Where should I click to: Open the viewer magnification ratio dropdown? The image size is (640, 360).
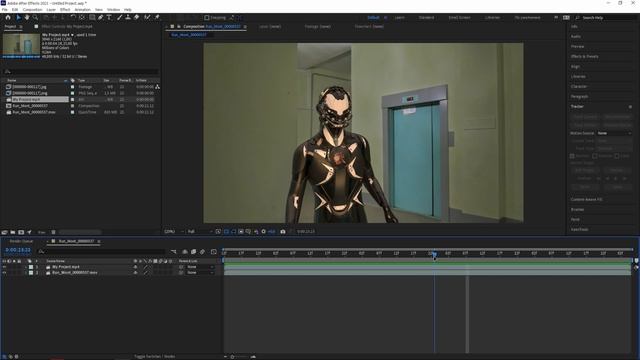(x=175, y=231)
